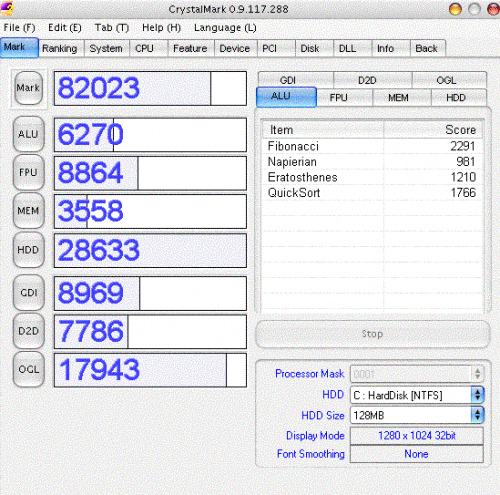The height and width of the screenshot is (495, 500).
Task: Open the Language (L) menu
Action: point(225,28)
